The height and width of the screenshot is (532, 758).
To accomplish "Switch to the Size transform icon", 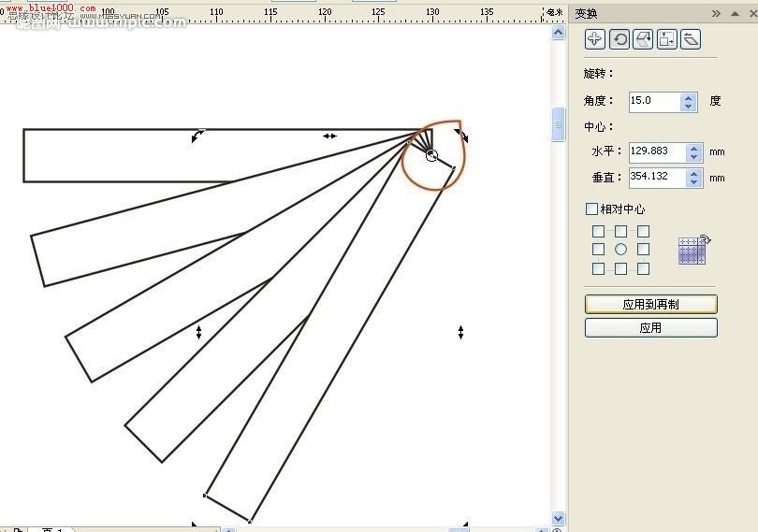I will coord(666,38).
